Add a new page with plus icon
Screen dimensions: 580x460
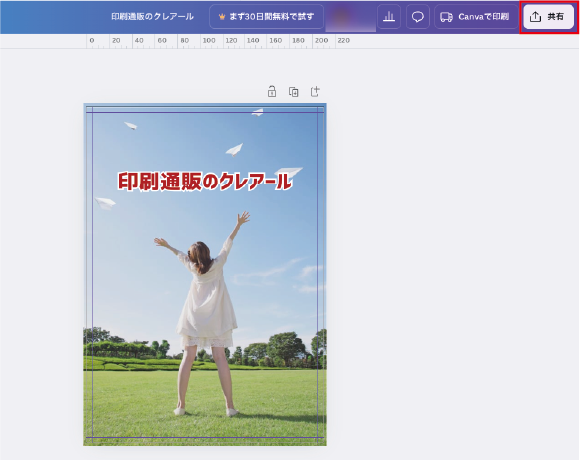click(x=315, y=91)
